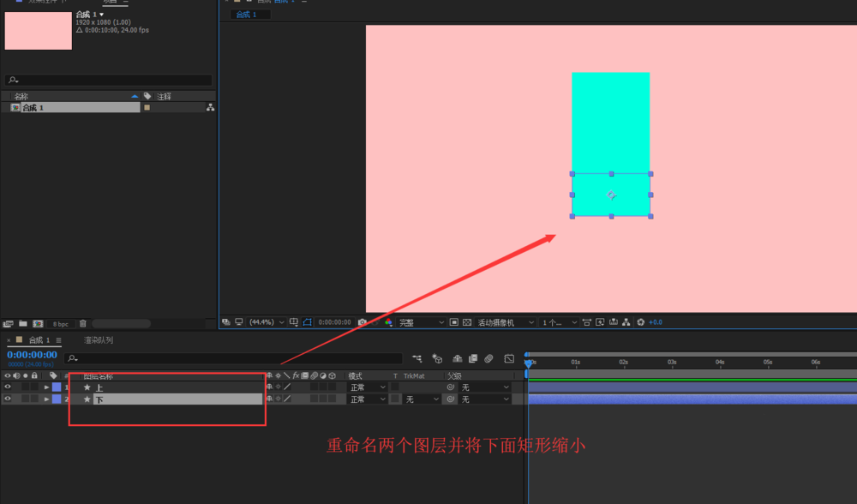Viewport: 857px width, 504px height.
Task: Select the 合成 1 timeline tab
Action: click(x=34, y=339)
